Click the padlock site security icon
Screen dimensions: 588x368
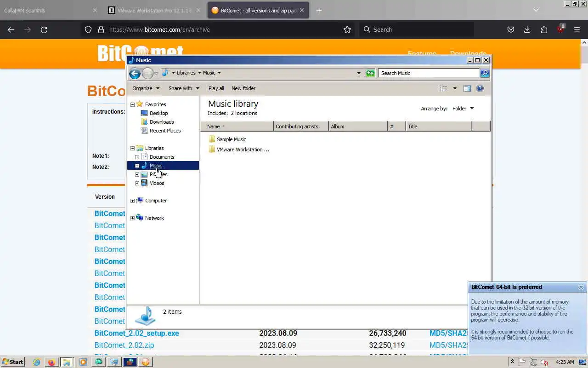point(101,29)
